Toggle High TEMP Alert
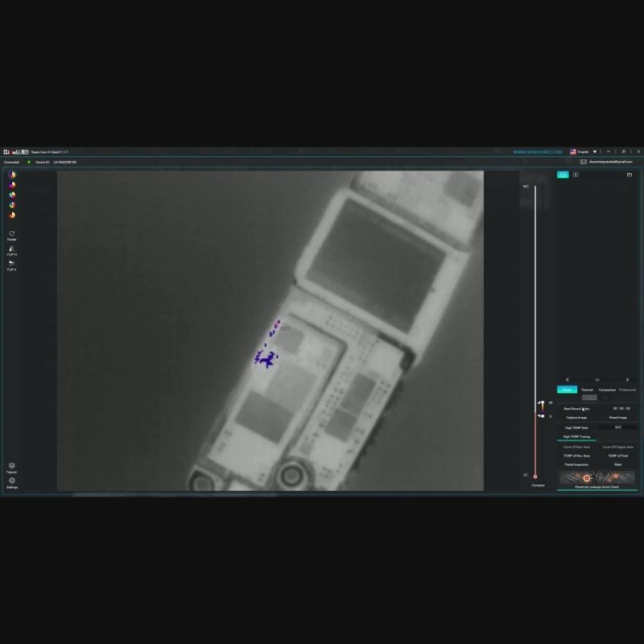This screenshot has width=644, height=644. click(x=576, y=427)
